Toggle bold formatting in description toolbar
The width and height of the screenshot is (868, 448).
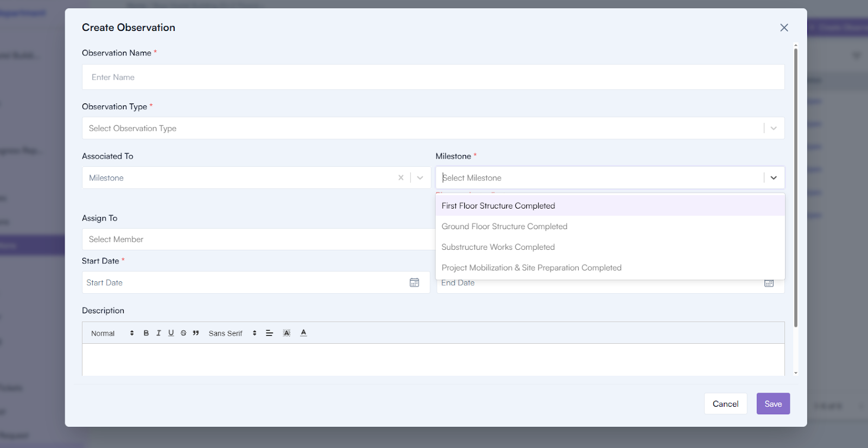click(x=146, y=333)
